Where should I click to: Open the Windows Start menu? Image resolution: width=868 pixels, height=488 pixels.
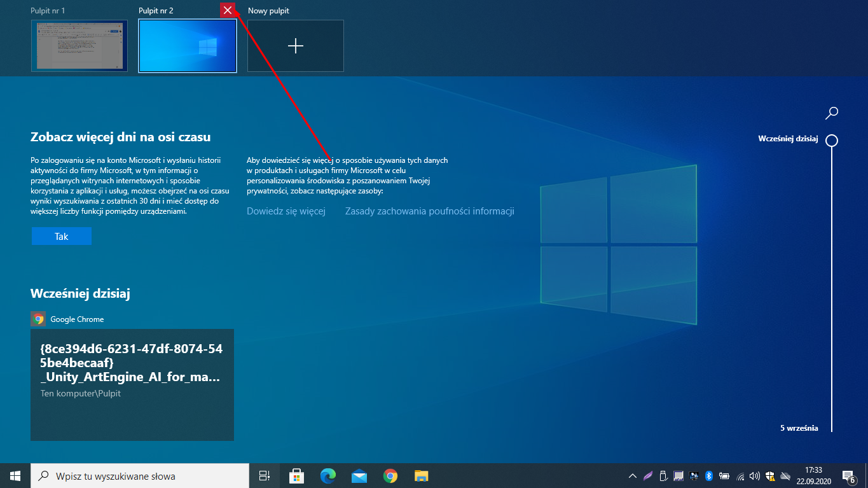coord(15,475)
